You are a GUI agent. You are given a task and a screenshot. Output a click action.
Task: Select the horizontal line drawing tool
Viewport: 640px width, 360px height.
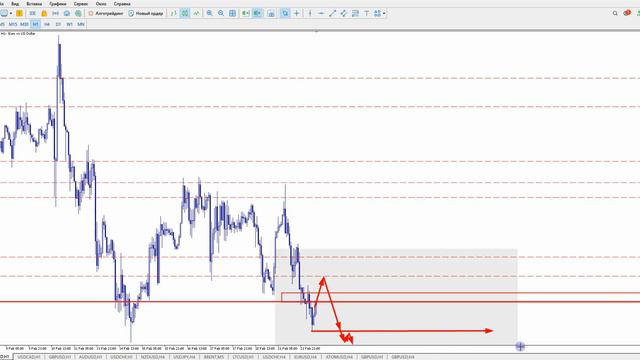(321, 13)
